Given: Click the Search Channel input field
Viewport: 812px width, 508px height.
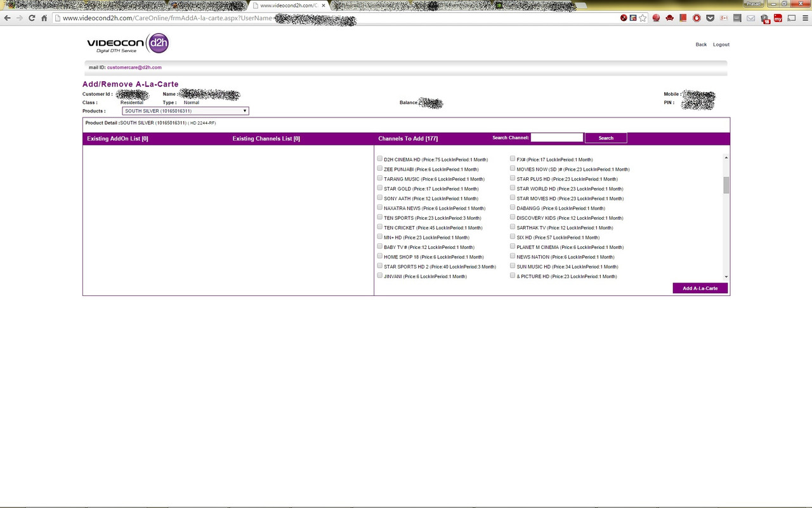Looking at the screenshot, I should (x=557, y=137).
